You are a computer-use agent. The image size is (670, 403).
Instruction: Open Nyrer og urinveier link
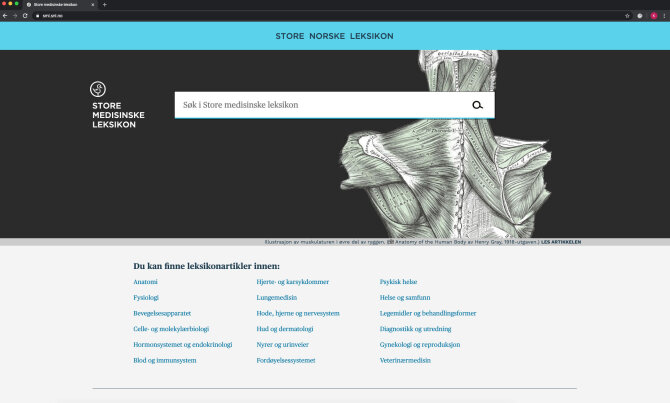pos(282,345)
